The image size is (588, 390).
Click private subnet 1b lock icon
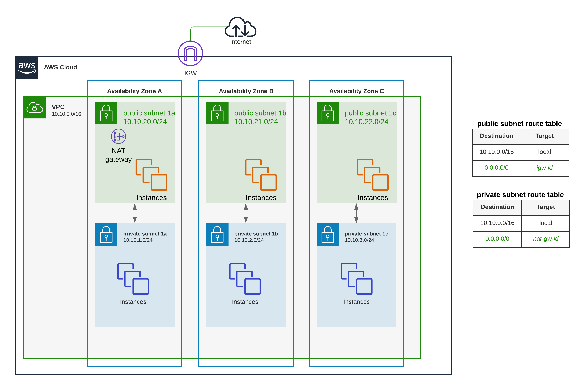tap(217, 234)
